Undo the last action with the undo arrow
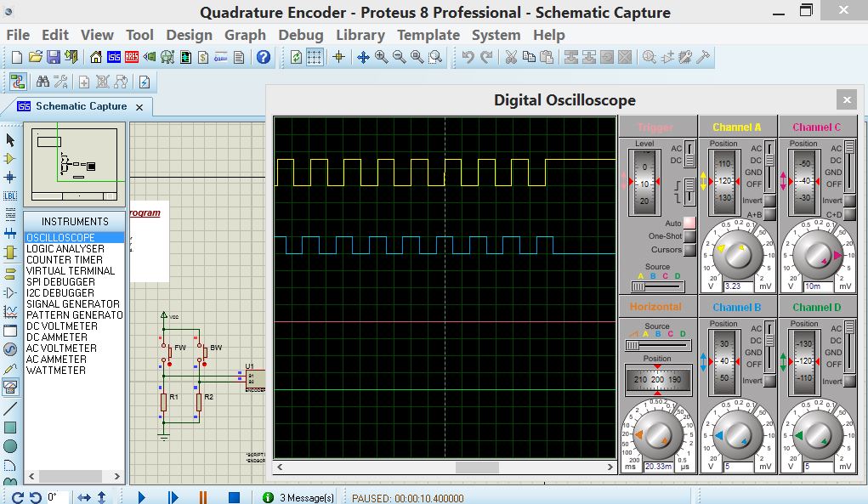Screen dimensions: 868x504 pos(468,57)
